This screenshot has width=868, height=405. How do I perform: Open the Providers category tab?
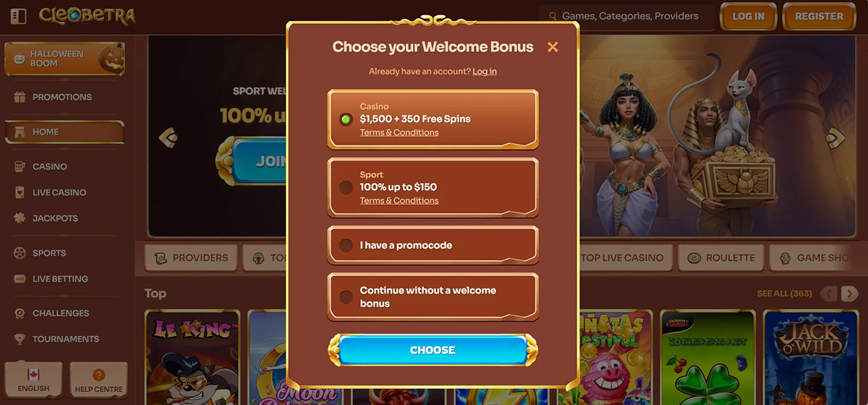click(191, 257)
